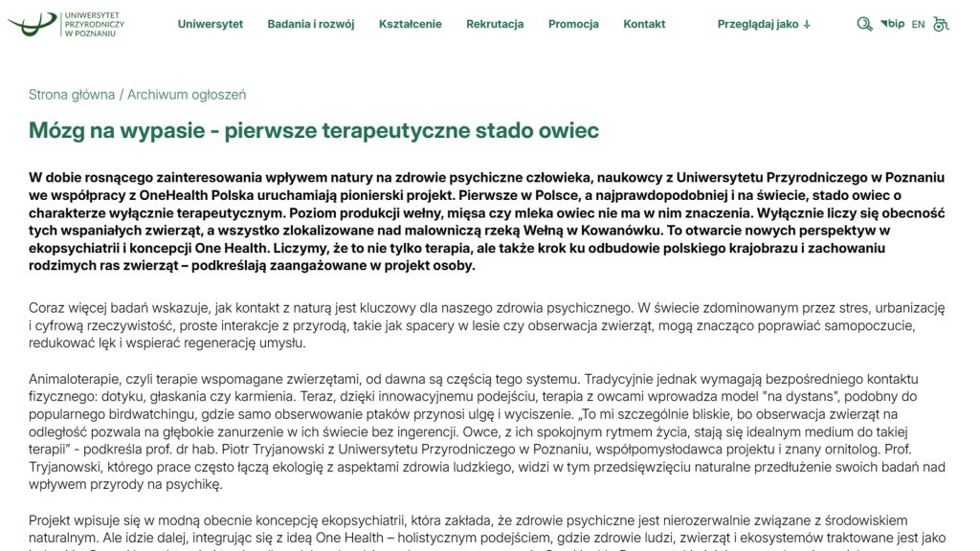Expand the Przeglądaj jako dropdown

click(x=758, y=24)
